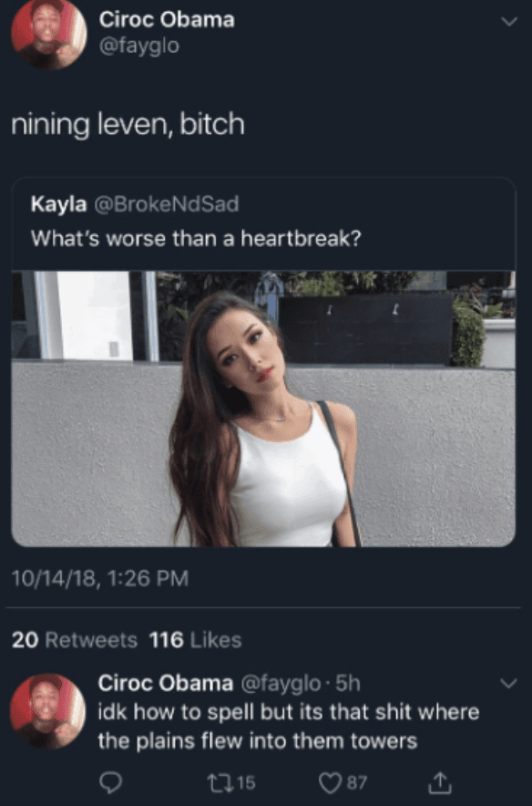This screenshot has width=532, height=806.
Task: Click Kayla's name in quoted tweet
Action: (59, 204)
